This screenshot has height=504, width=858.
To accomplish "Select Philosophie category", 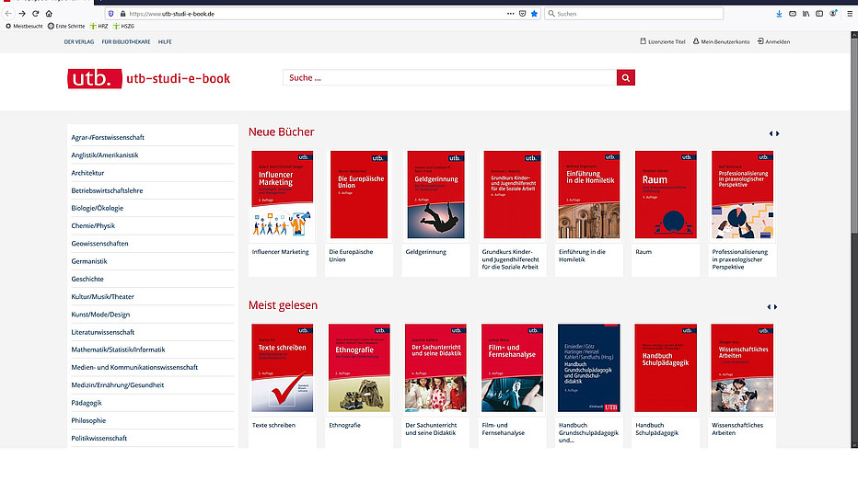I will [88, 421].
